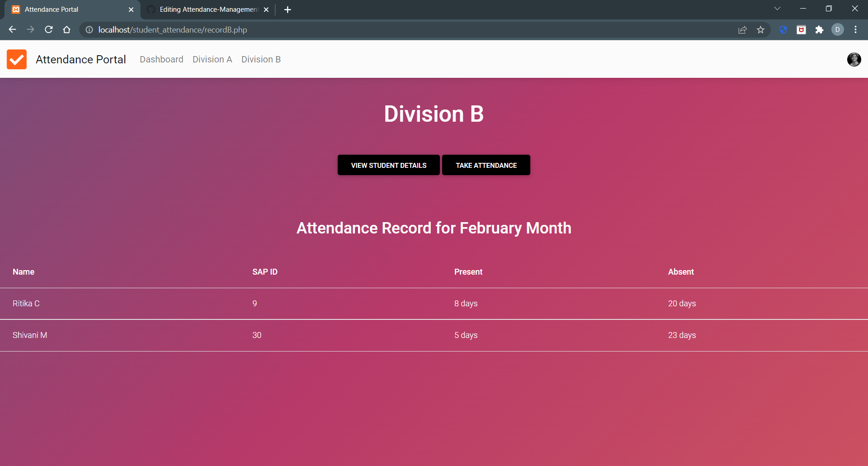Open the tab search chevron dropdown
Screen dimensions: 868x466
point(777,8)
